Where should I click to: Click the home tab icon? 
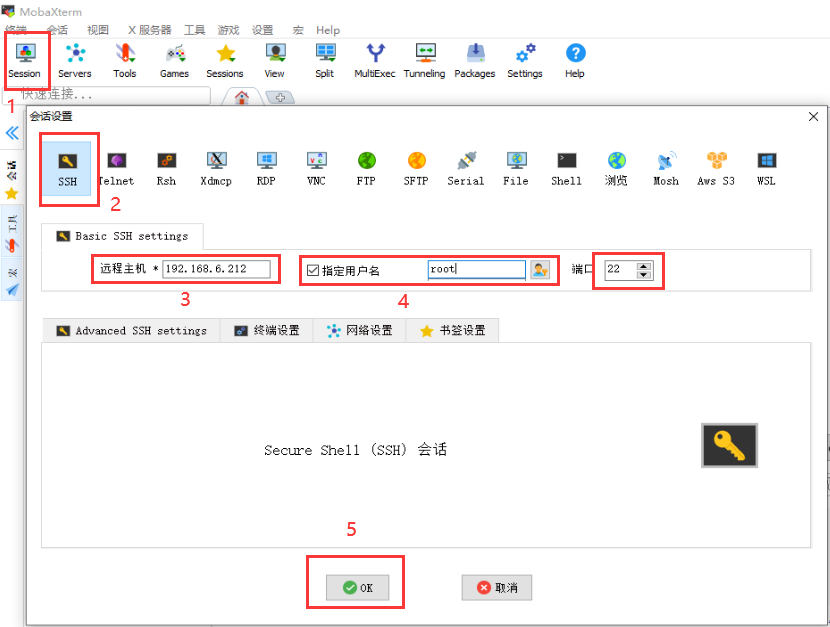click(242, 97)
